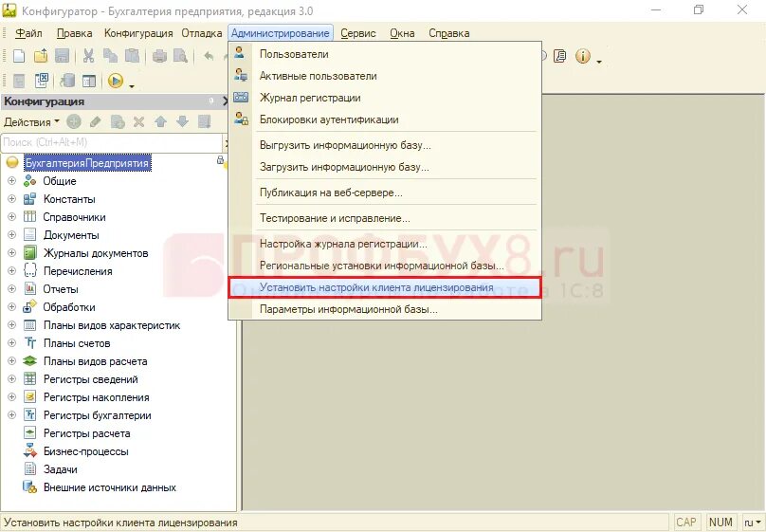Click the Open file folder icon
766x532 pixels.
coord(41,56)
